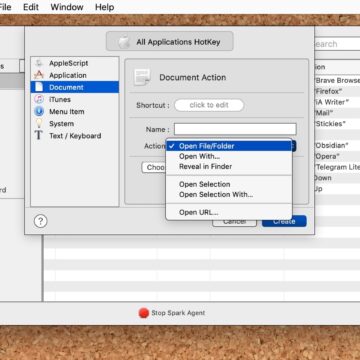The width and height of the screenshot is (360, 360).
Task: Click the Document Action header icon
Action: point(142,77)
